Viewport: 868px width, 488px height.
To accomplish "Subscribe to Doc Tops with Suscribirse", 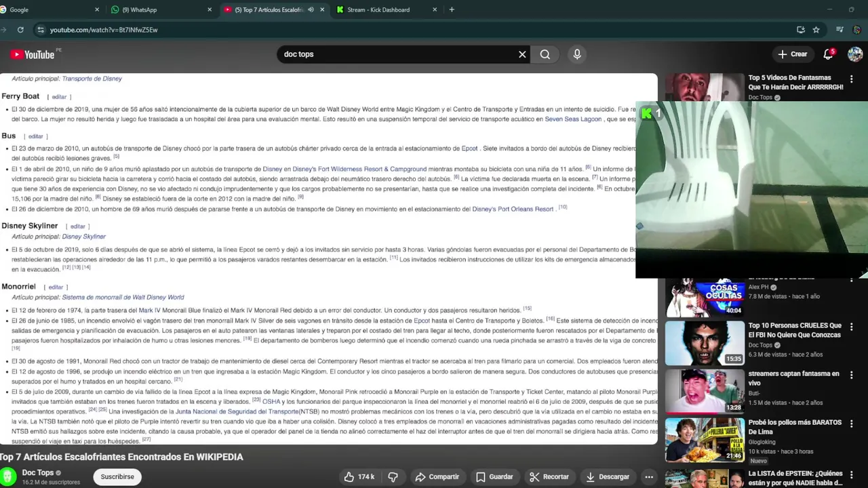I will tap(117, 476).
